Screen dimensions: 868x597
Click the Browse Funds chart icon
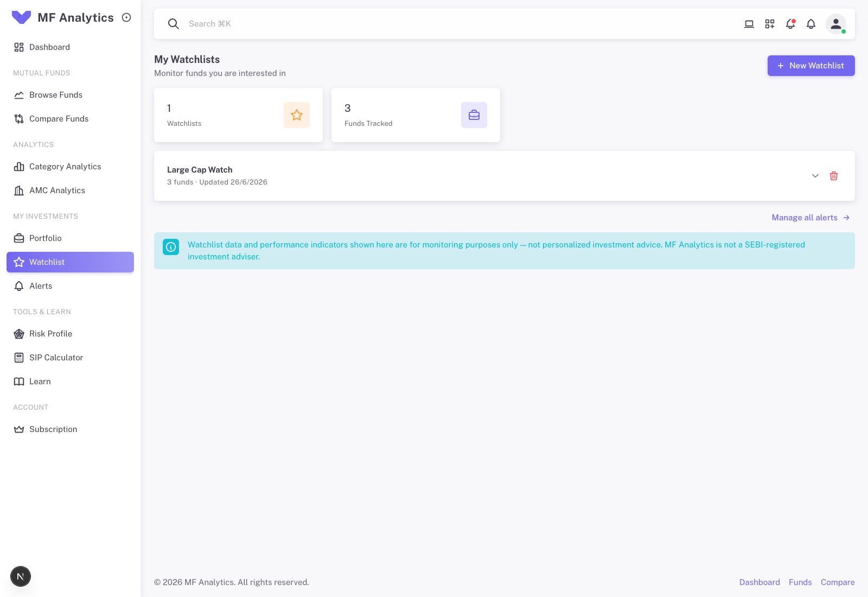pos(19,95)
